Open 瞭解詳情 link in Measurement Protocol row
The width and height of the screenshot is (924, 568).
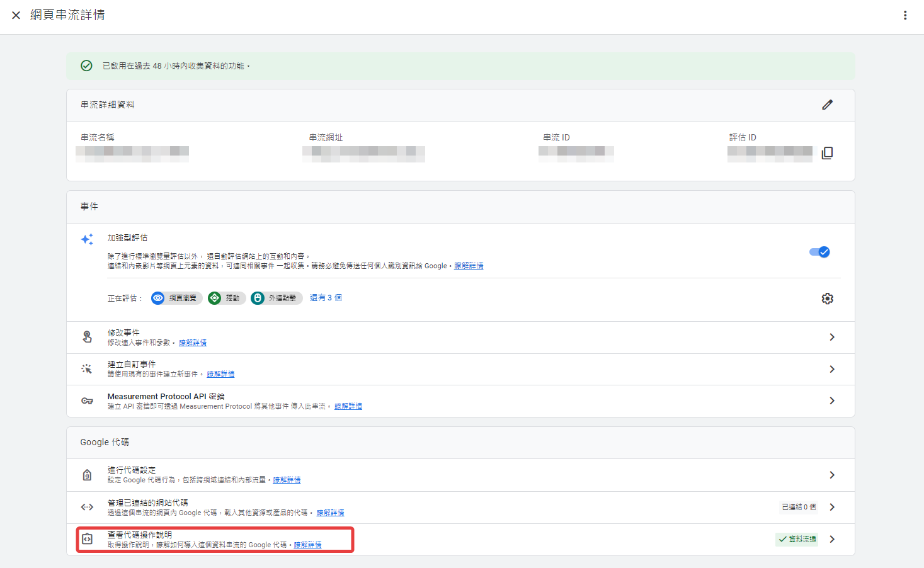coord(348,406)
